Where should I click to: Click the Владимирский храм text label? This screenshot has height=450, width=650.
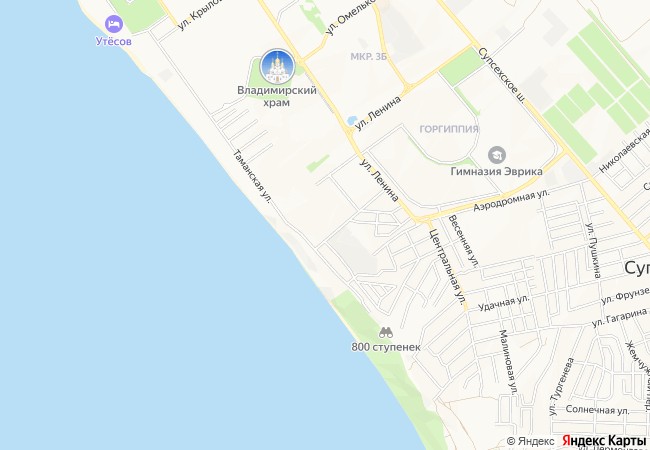(277, 96)
